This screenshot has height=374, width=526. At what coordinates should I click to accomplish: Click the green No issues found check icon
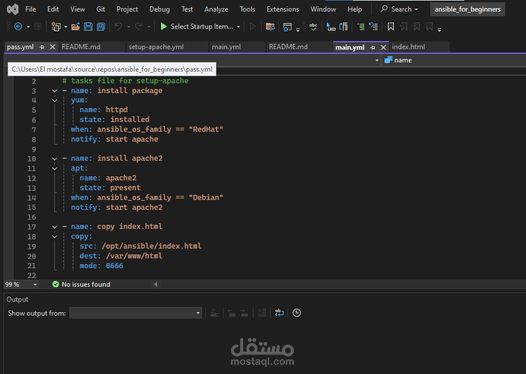pyautogui.click(x=56, y=284)
